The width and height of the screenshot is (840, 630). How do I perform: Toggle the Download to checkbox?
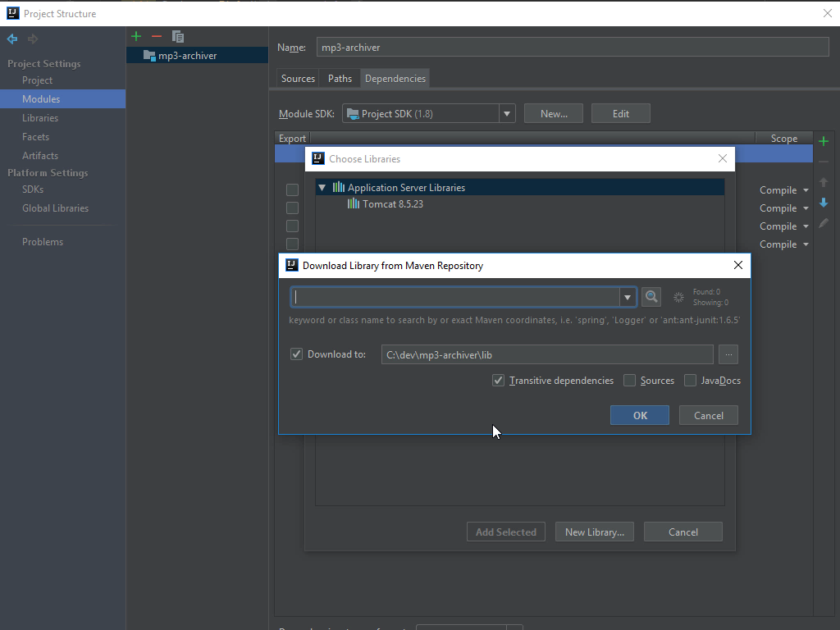click(296, 354)
